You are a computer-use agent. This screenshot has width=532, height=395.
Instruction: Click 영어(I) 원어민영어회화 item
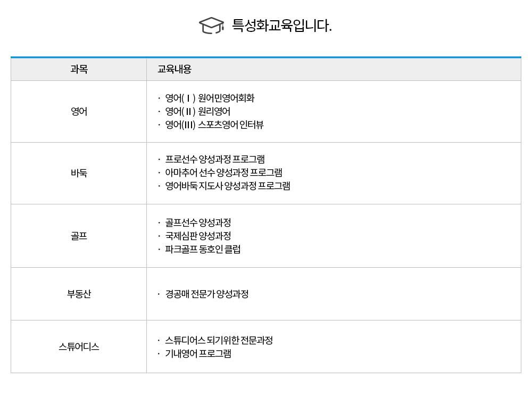coord(210,98)
